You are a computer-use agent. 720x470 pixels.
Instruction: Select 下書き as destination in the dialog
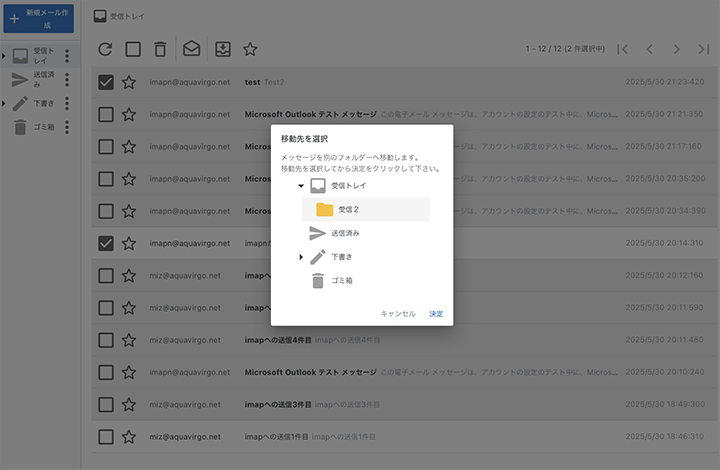[x=341, y=257]
